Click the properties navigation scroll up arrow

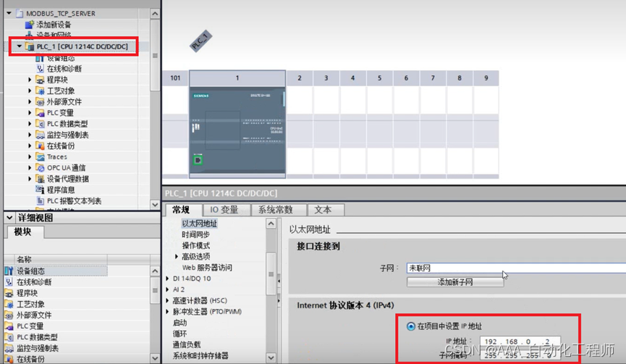click(271, 224)
